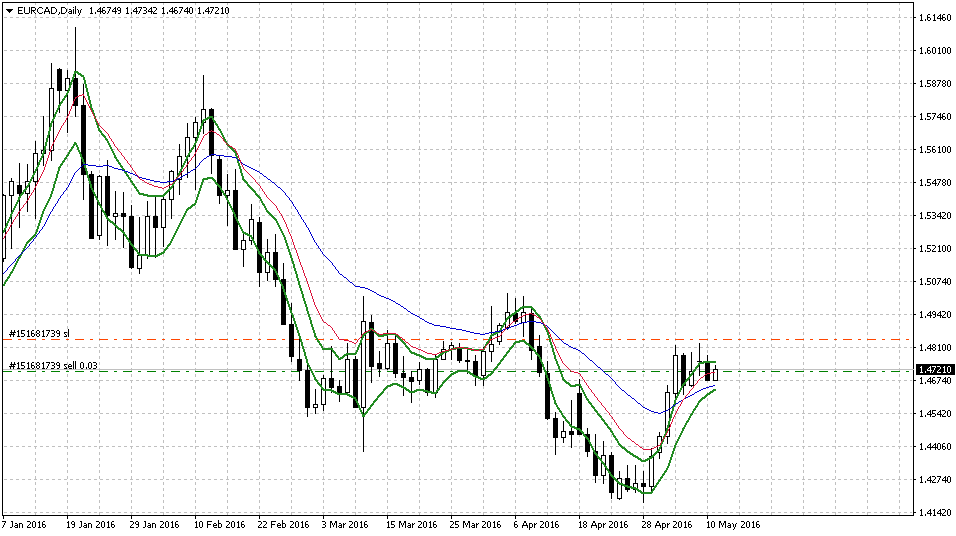Click the 1.48100 price axis label

tap(935, 347)
